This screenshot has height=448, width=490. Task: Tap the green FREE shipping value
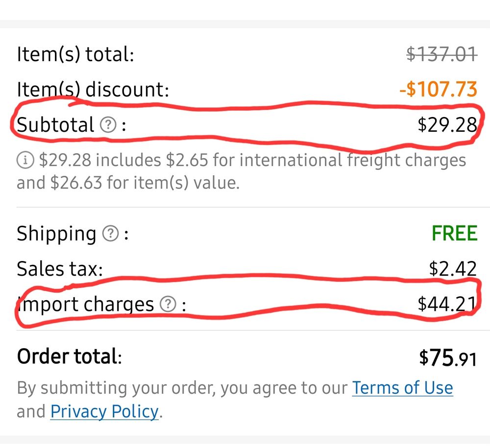(454, 234)
